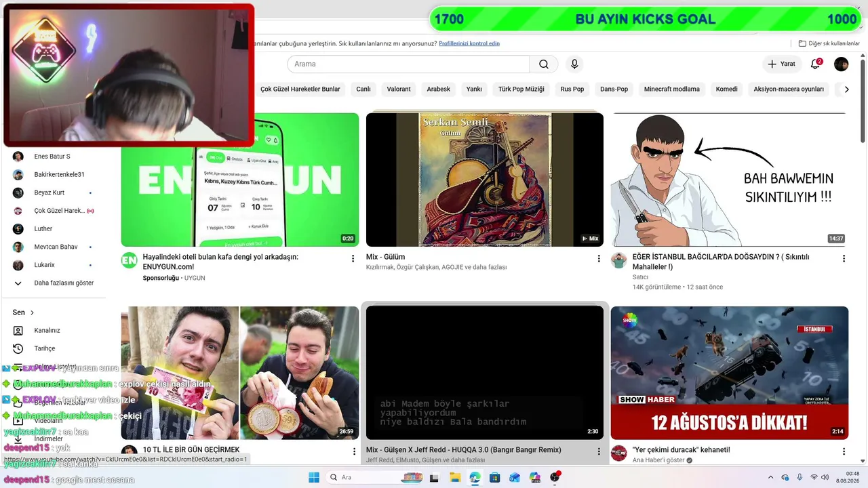
Task: Open YouTube notifications bell
Action: [816, 64]
